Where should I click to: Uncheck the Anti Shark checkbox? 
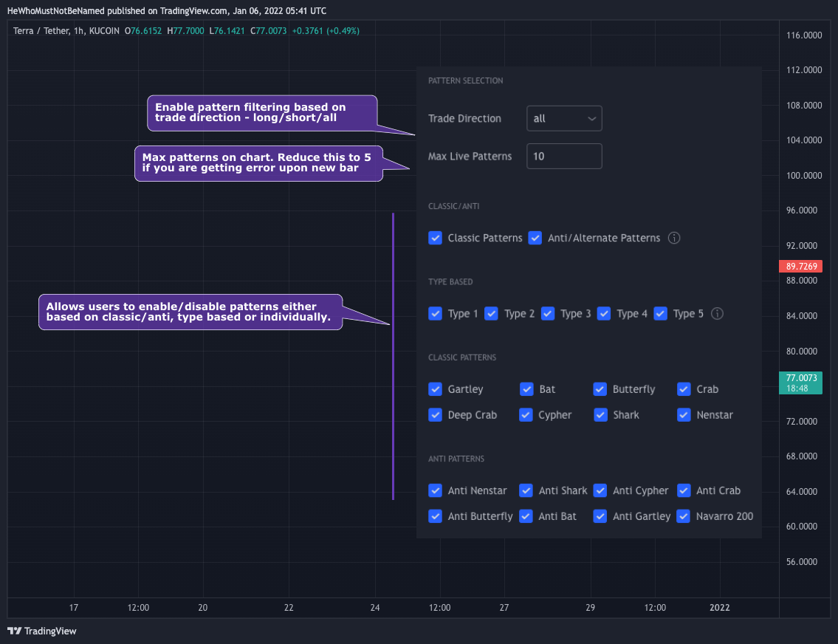point(526,490)
